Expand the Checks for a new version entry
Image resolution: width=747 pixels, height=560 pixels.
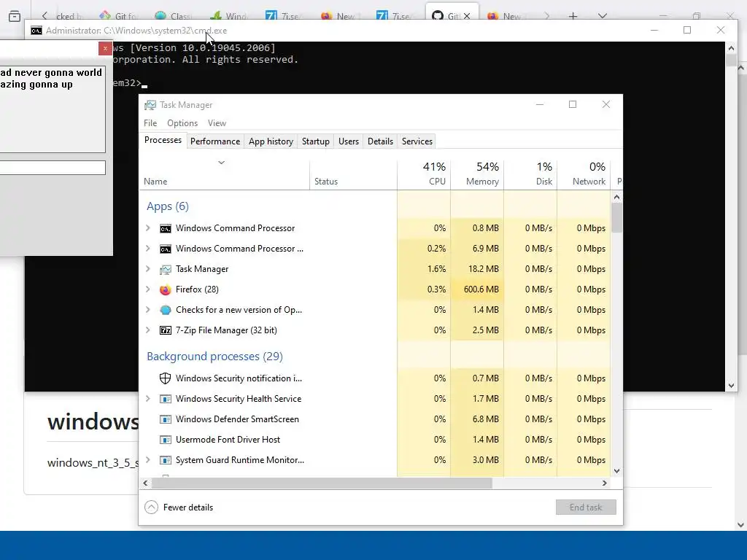click(147, 310)
